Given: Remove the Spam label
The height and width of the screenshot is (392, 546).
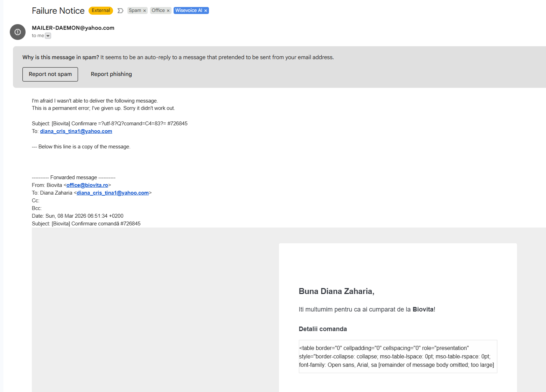Looking at the screenshot, I should coord(145,11).
